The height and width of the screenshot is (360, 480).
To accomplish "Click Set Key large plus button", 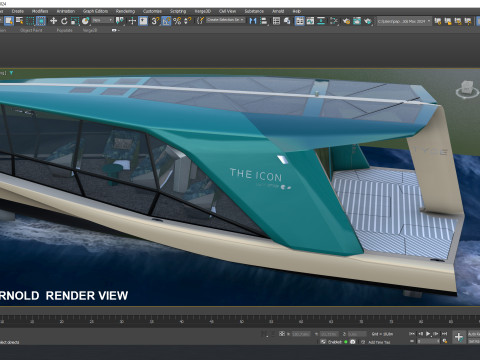I will tap(459, 337).
